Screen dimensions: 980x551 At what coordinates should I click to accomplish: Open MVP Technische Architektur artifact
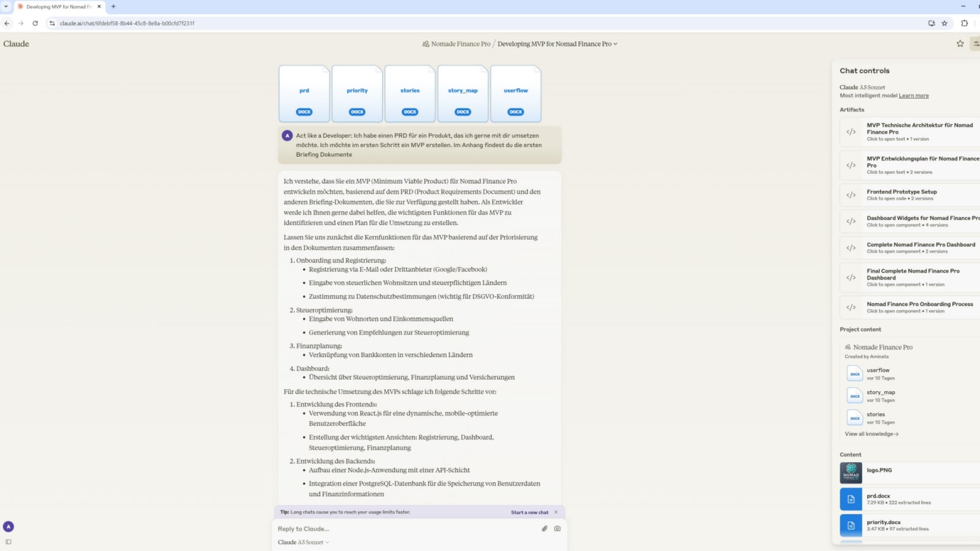[x=910, y=132]
